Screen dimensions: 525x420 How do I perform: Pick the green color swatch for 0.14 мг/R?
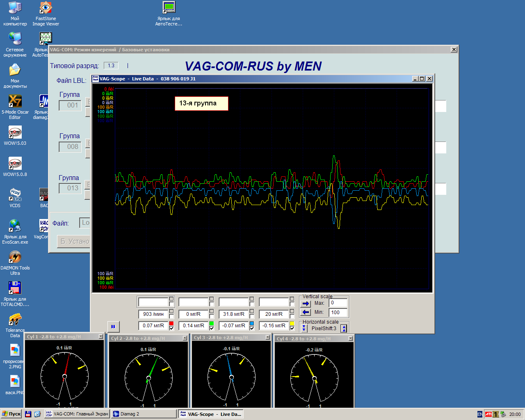point(212,324)
